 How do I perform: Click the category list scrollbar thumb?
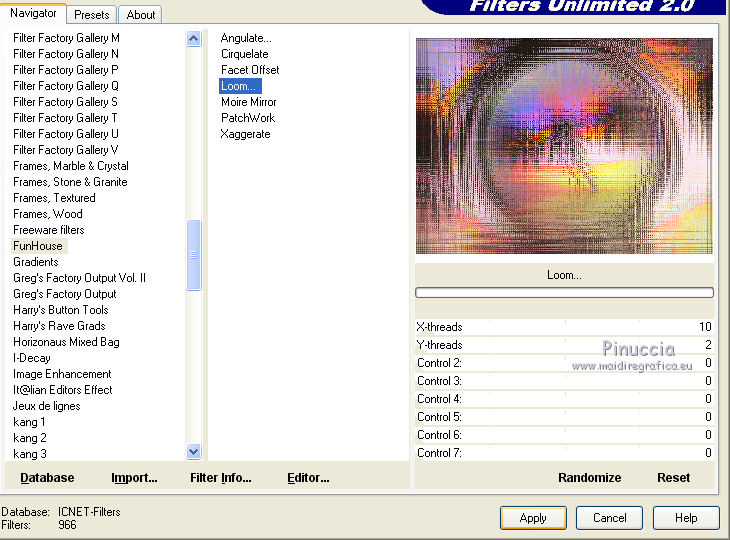194,255
